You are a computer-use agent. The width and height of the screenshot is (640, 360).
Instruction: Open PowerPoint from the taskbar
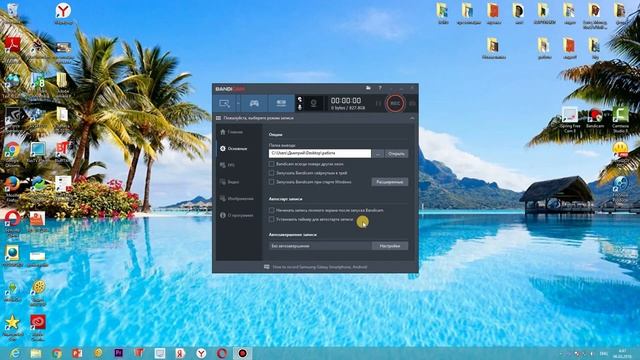click(77, 353)
